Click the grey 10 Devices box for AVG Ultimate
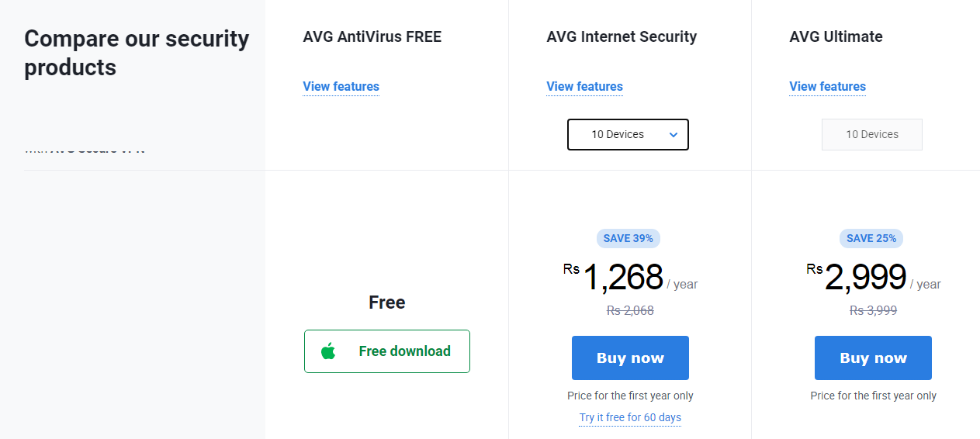 pyautogui.click(x=871, y=134)
